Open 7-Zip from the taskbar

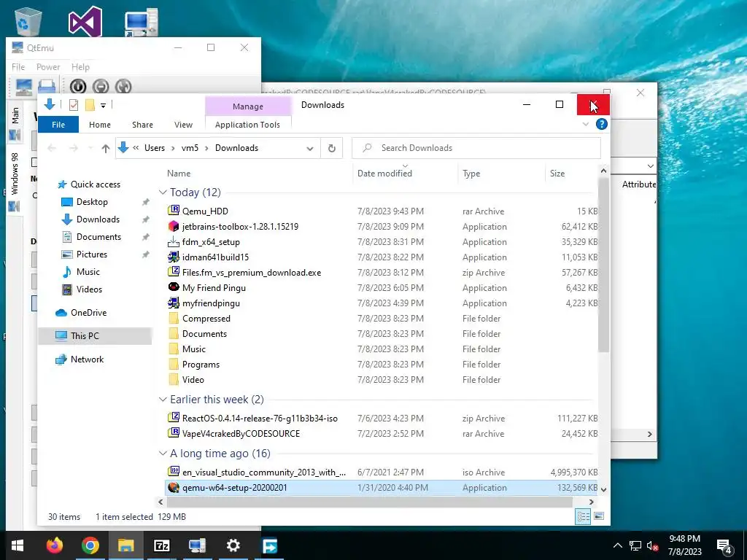[x=161, y=545]
